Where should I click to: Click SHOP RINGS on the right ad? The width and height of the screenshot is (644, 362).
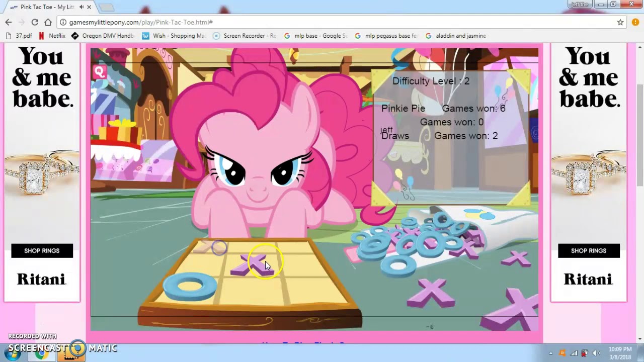click(x=589, y=250)
